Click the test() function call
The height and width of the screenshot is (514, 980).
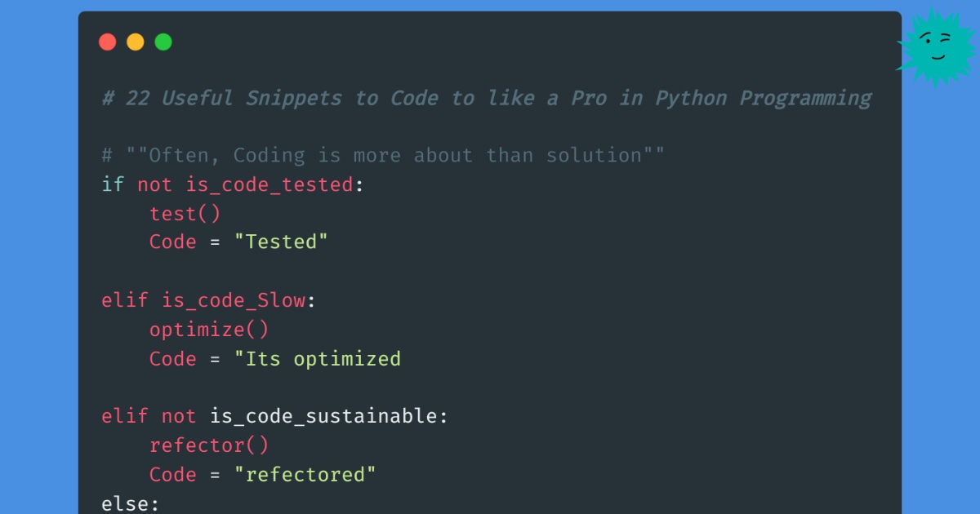(x=185, y=213)
